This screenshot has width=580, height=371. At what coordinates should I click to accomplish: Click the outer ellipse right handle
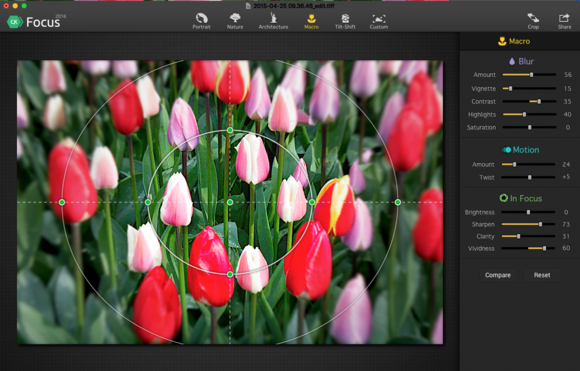(x=398, y=202)
